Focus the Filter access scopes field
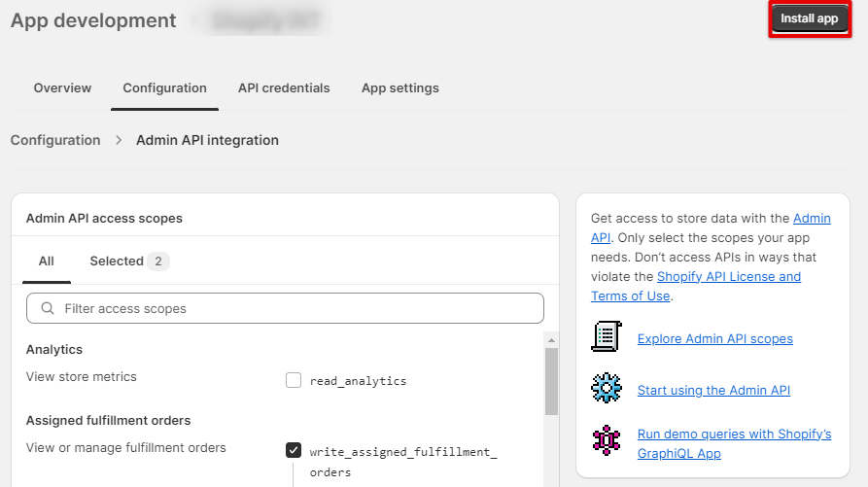868x487 pixels. 285,308
